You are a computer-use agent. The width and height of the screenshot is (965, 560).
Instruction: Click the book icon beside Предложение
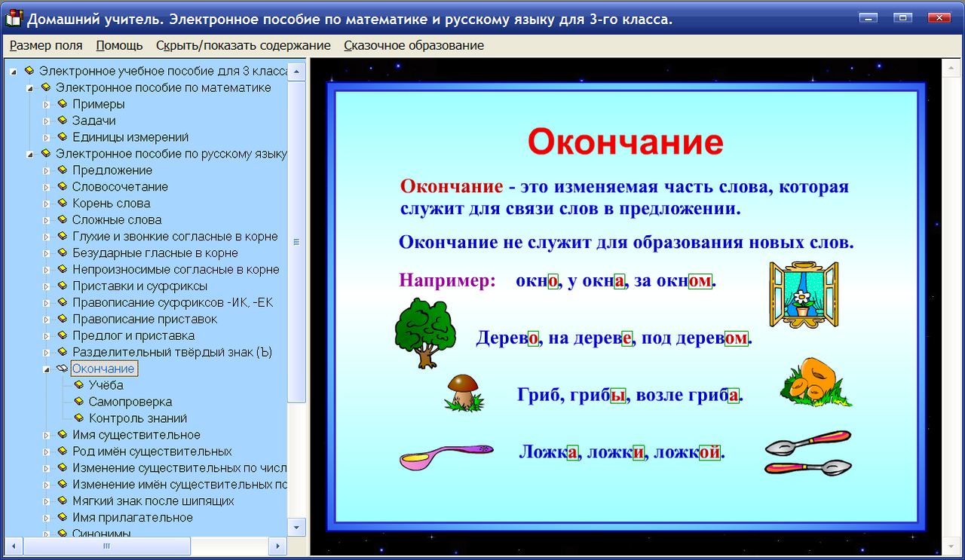62,170
